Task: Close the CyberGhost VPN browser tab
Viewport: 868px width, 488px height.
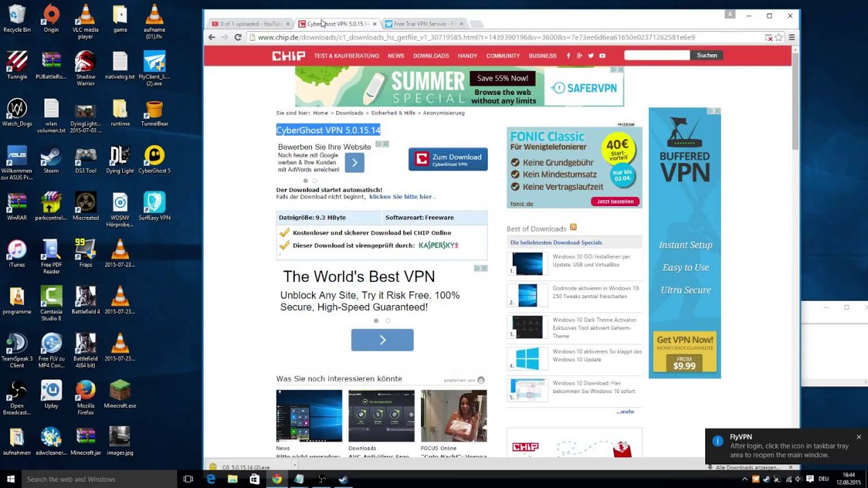Action: click(x=374, y=24)
